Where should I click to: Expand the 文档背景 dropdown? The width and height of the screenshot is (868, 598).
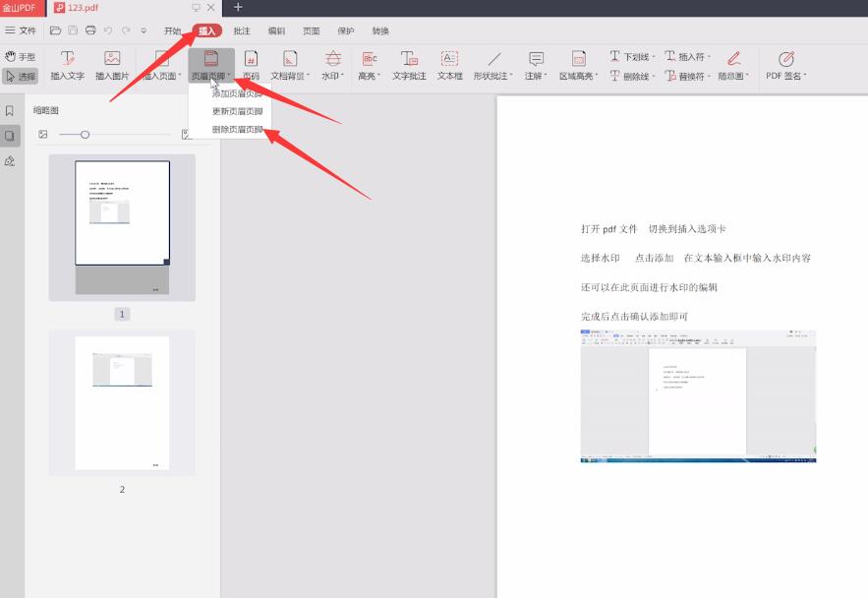click(290, 66)
